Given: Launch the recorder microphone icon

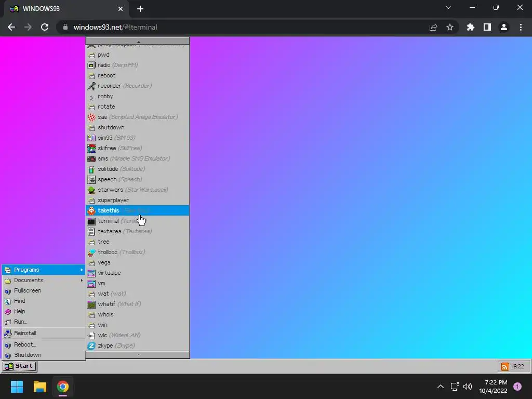Looking at the screenshot, I should click(91, 86).
